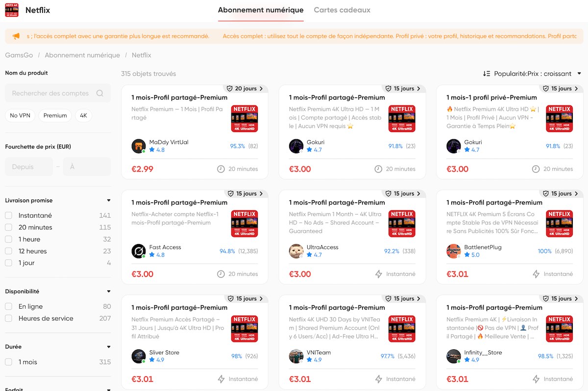The height and width of the screenshot is (391, 588).
Task: Tick the 1 mois duration checkbox
Action: 8,362
